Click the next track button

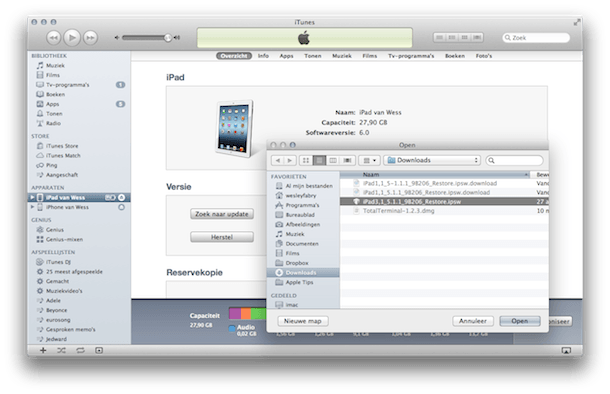point(90,38)
